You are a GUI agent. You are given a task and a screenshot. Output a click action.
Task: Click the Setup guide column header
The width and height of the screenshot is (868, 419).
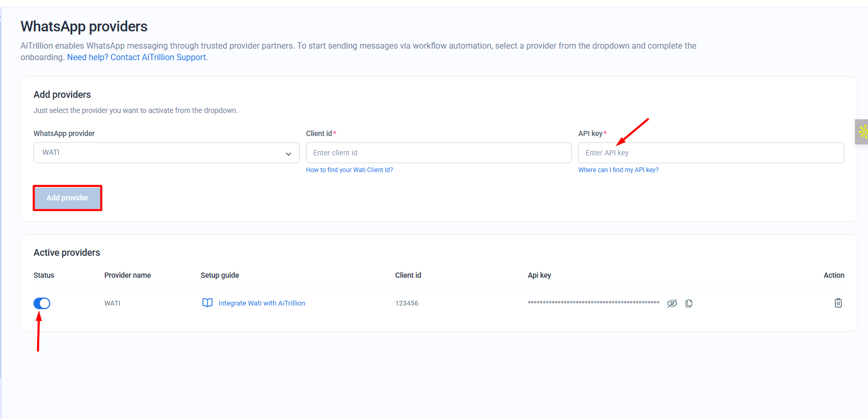click(x=220, y=275)
